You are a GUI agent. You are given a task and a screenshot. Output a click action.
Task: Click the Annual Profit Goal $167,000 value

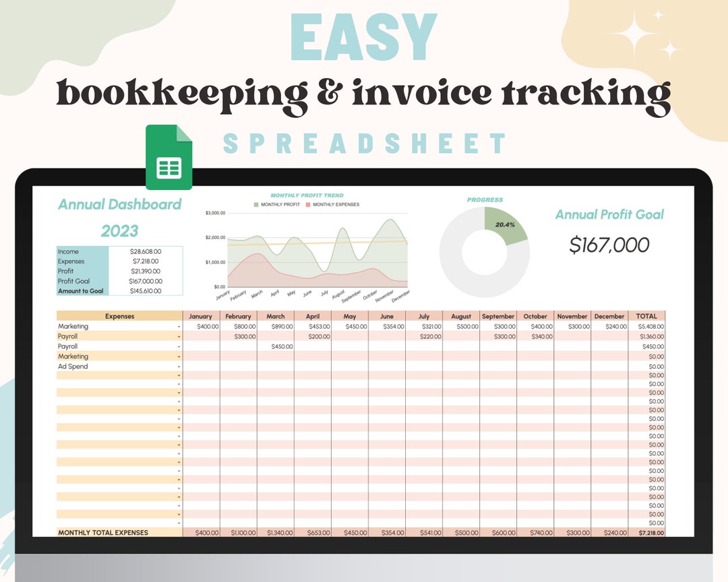pos(609,245)
